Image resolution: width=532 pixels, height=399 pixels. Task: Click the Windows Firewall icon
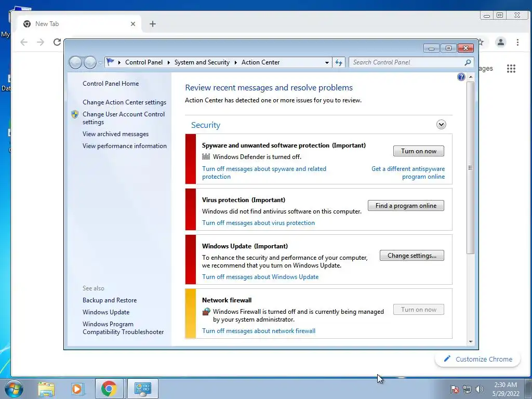click(206, 312)
